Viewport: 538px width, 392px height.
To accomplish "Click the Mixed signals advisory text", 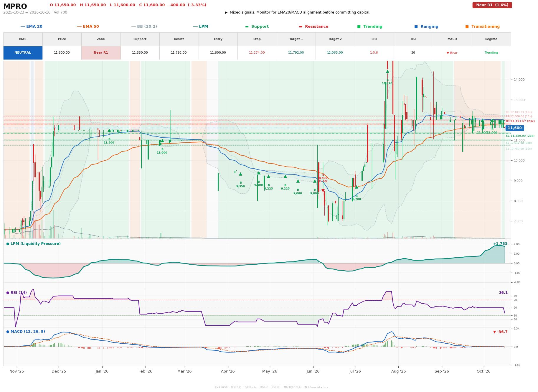I will tap(298, 12).
